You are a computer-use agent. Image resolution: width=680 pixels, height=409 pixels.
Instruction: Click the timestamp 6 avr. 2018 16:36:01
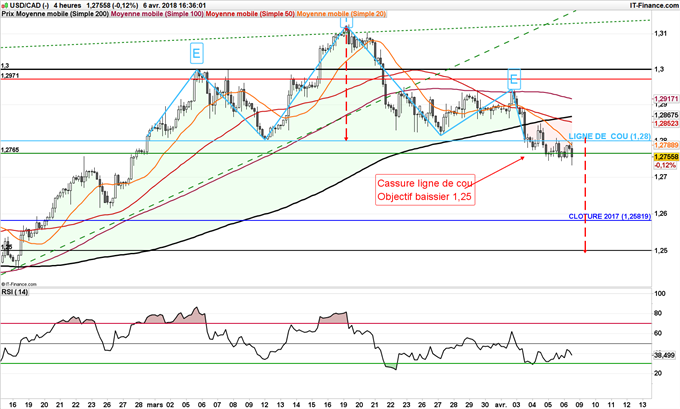click(x=174, y=5)
